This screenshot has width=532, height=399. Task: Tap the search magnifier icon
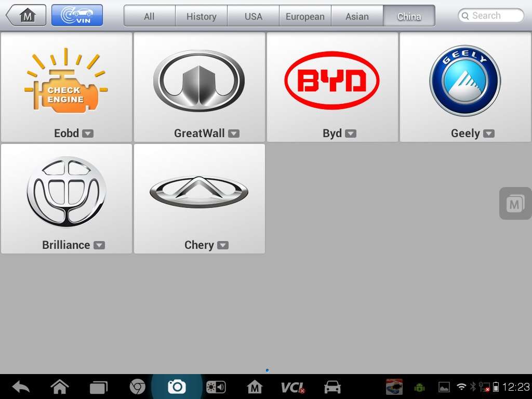pos(465,16)
